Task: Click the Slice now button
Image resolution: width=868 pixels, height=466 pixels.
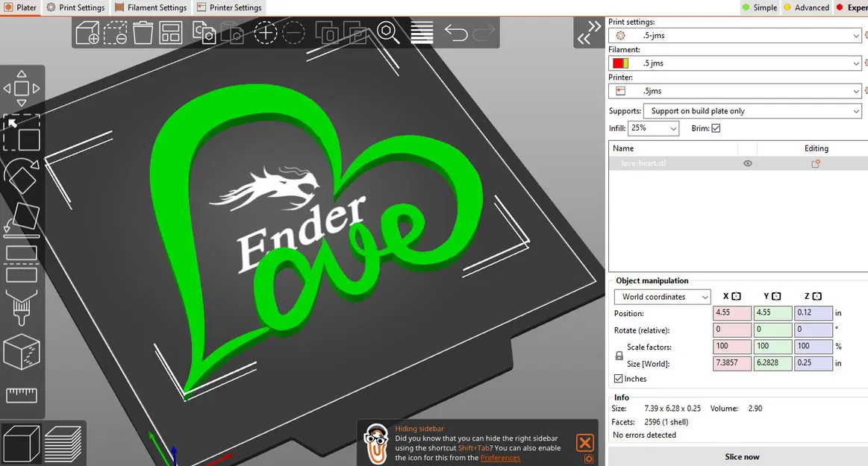Action: click(742, 456)
